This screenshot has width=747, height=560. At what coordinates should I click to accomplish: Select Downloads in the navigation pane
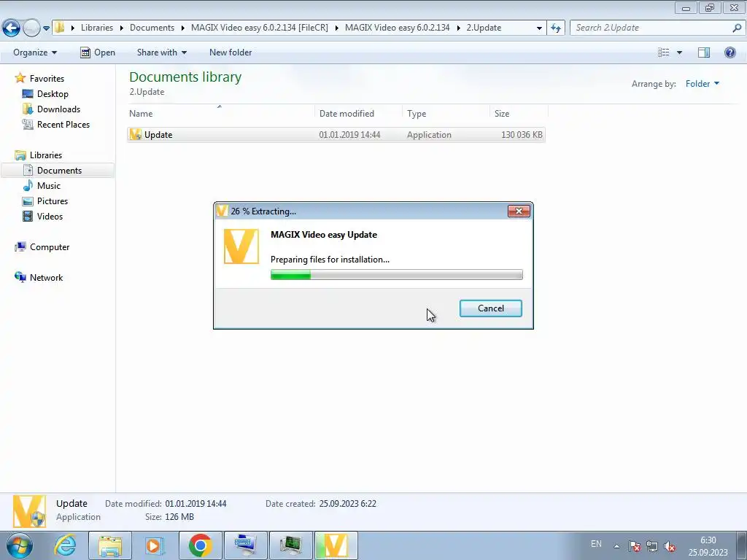click(x=58, y=109)
